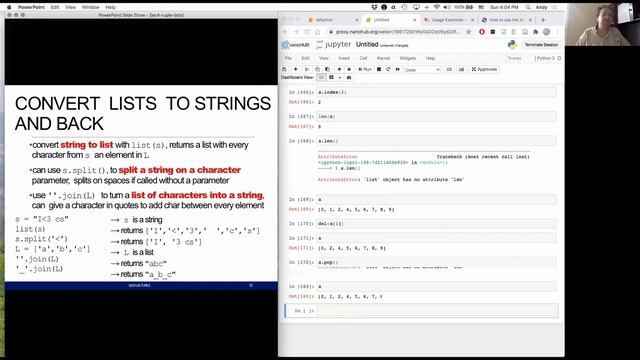This screenshot has width=640, height=360.
Task: Click the In [168] cell with a.len()
Action: point(436,141)
